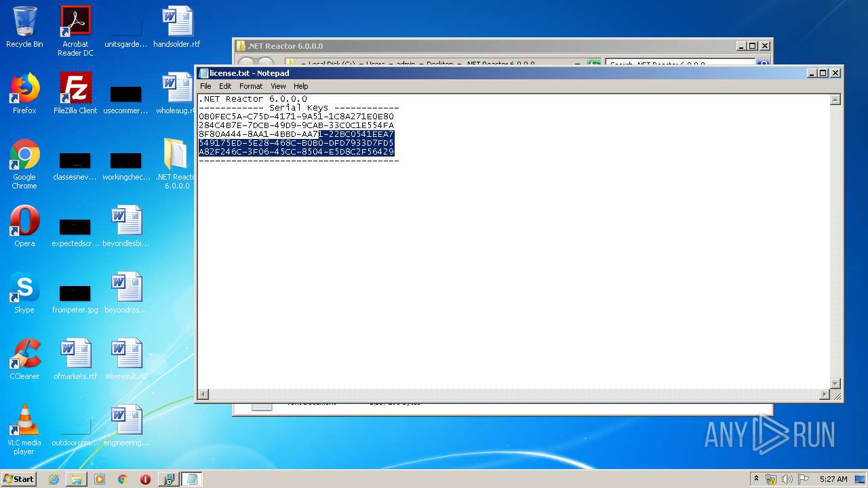The width and height of the screenshot is (868, 488).
Task: Show hidden system tray icons
Action: tap(757, 479)
